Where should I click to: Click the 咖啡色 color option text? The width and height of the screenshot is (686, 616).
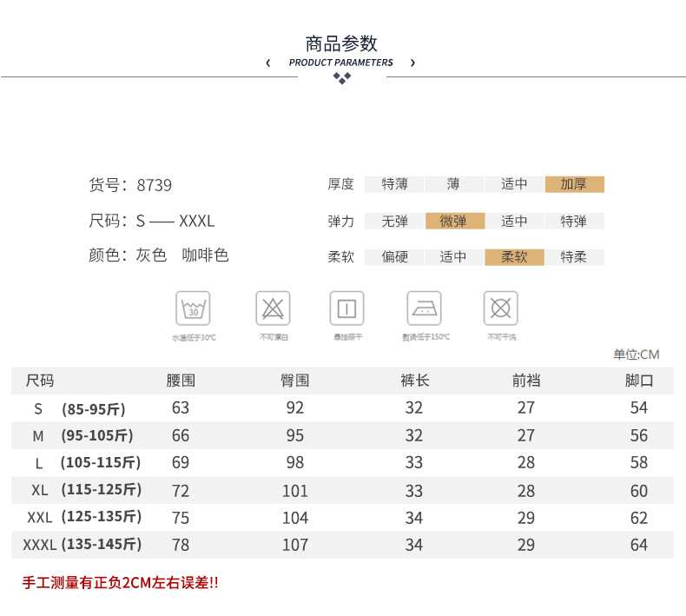205,255
